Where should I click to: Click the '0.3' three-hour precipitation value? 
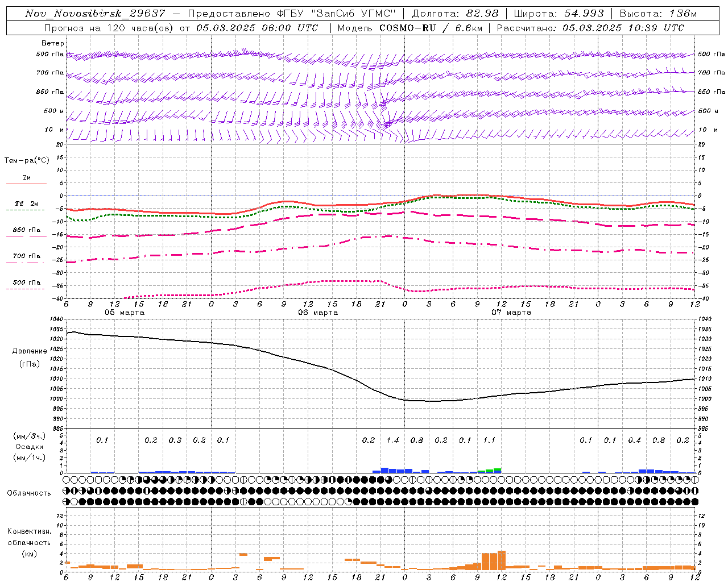pyautogui.click(x=175, y=440)
